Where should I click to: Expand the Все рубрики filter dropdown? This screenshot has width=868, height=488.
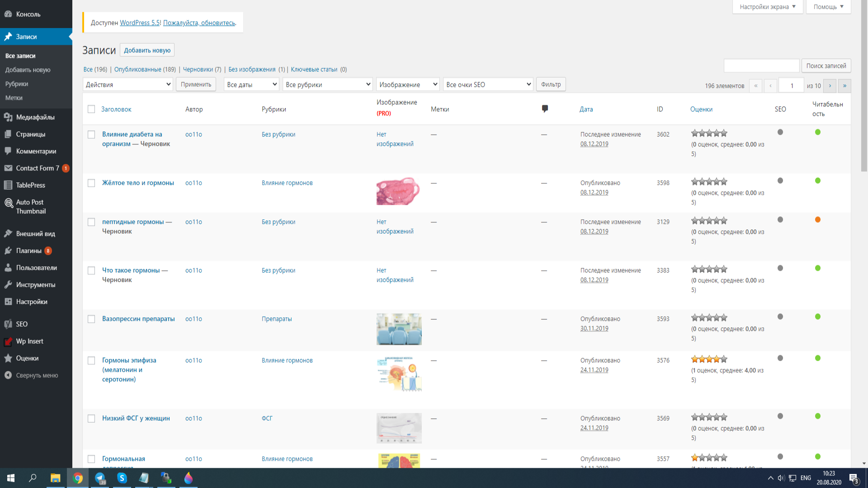(x=328, y=84)
